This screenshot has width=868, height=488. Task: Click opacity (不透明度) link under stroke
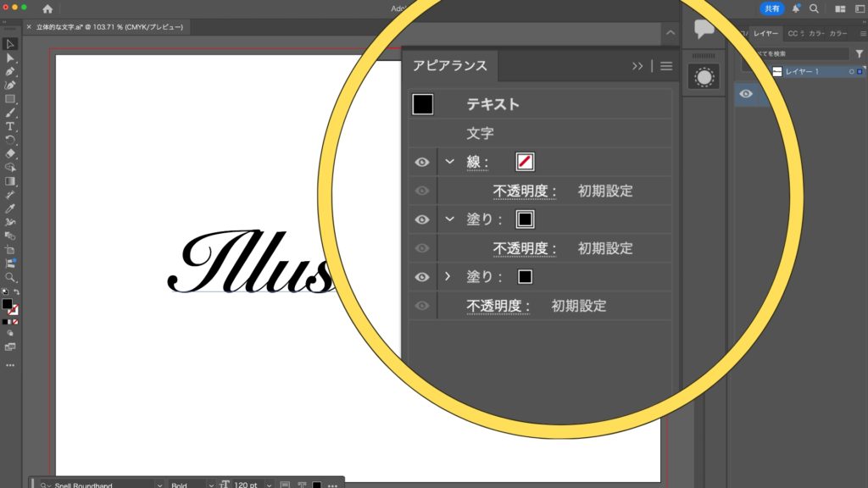point(524,191)
